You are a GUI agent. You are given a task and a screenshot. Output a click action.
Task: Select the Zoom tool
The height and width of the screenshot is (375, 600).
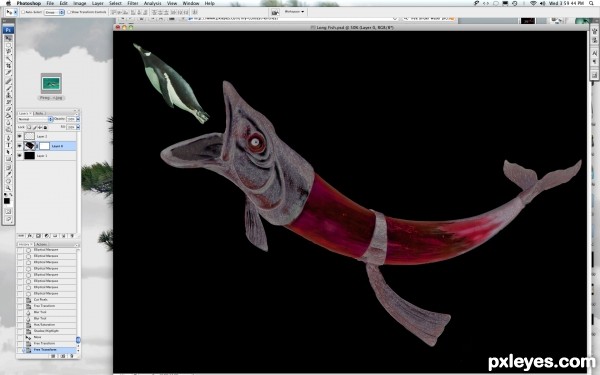tap(8, 188)
